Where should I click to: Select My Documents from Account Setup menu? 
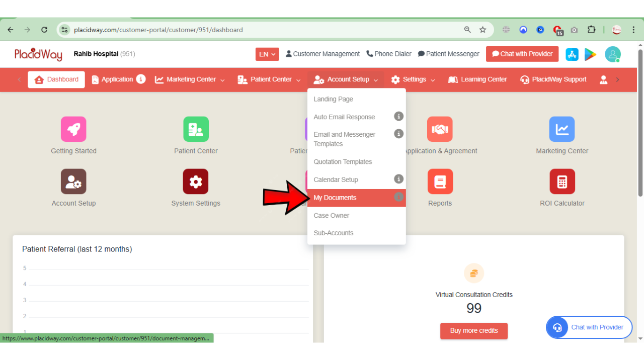335,198
